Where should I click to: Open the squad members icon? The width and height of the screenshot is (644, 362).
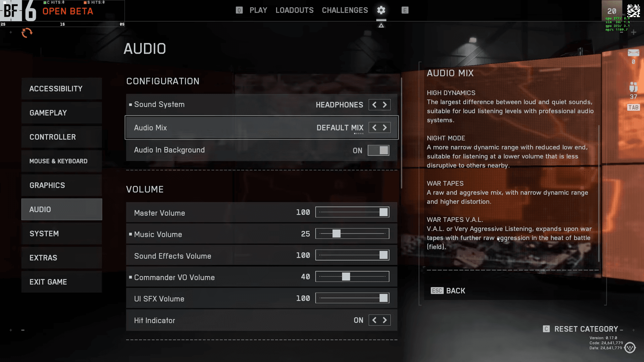pos(633,87)
